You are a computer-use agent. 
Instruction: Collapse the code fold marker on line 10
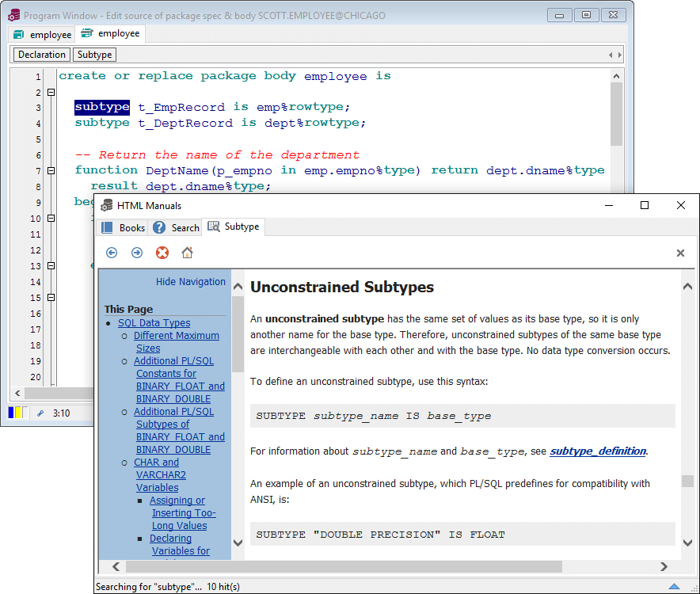(51, 218)
